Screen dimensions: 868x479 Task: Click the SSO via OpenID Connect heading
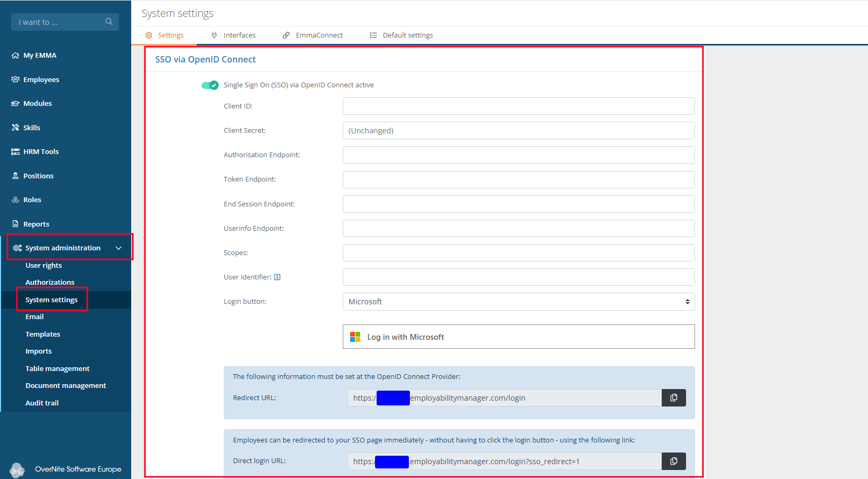coord(205,59)
